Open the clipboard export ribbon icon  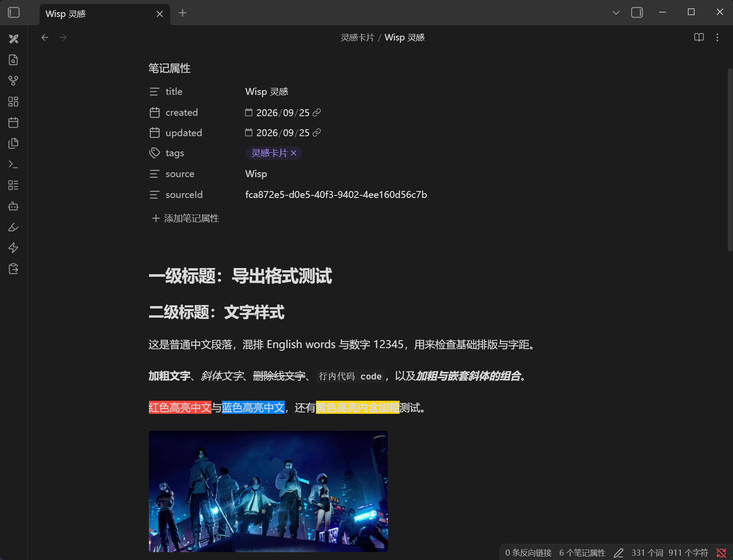pyautogui.click(x=13, y=269)
